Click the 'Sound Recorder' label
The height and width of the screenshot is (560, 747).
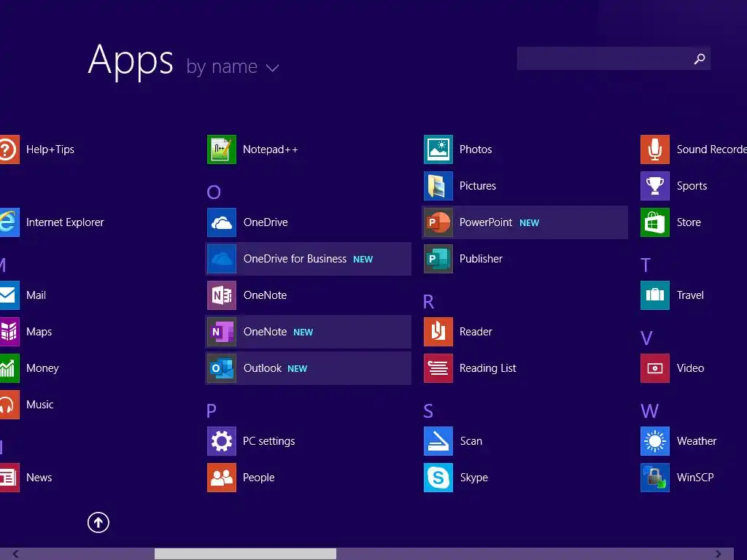[712, 149]
